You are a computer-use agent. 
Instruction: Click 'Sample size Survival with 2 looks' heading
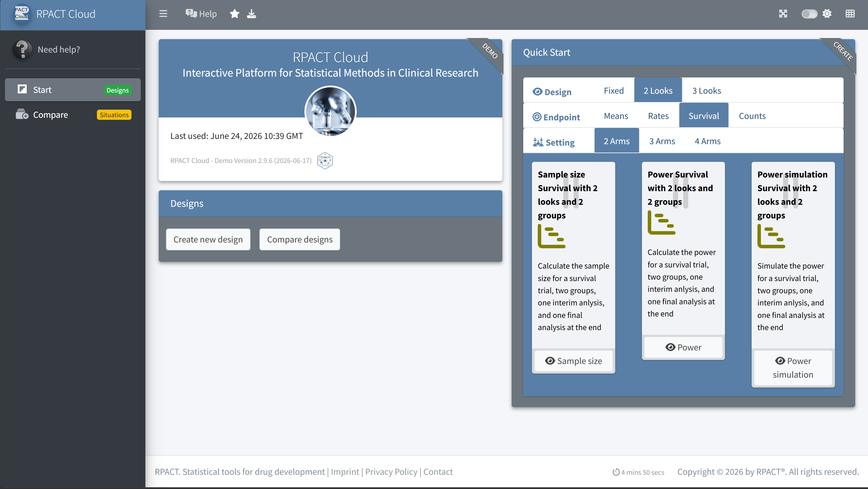pos(567,195)
